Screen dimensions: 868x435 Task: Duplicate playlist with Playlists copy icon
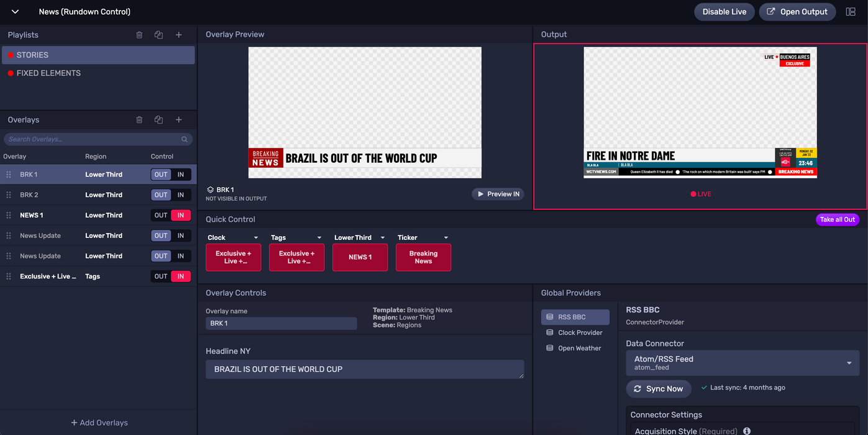[x=159, y=35]
